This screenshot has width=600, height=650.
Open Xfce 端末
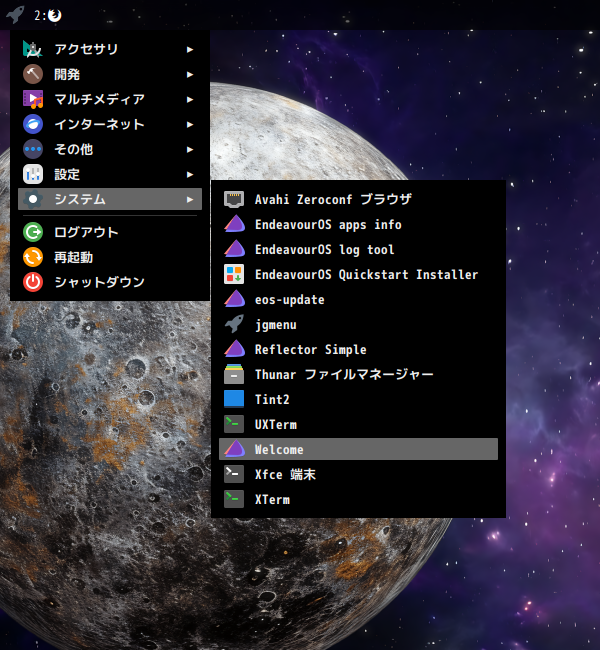(358, 474)
